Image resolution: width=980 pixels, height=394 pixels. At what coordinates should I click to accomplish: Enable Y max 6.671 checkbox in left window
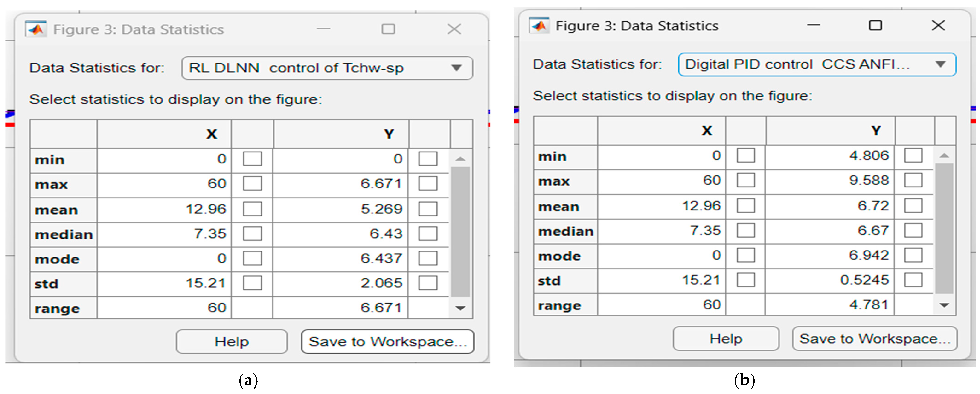(427, 184)
